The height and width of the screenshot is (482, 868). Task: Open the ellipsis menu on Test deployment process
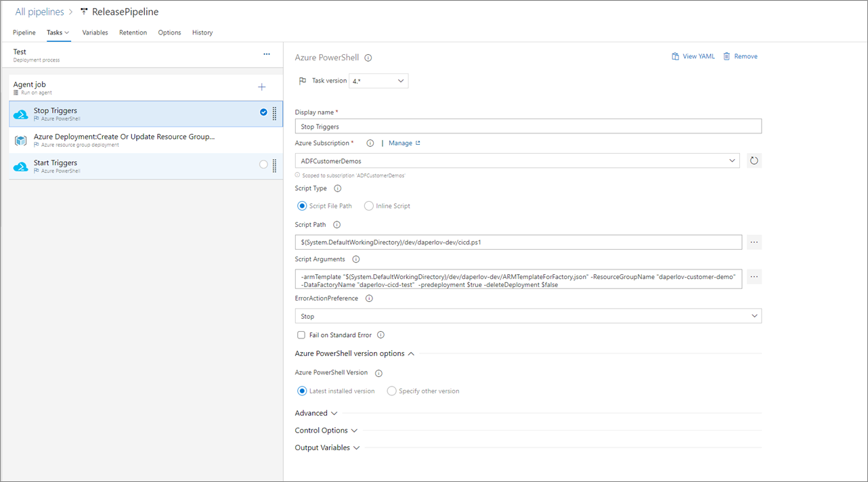pos(266,53)
